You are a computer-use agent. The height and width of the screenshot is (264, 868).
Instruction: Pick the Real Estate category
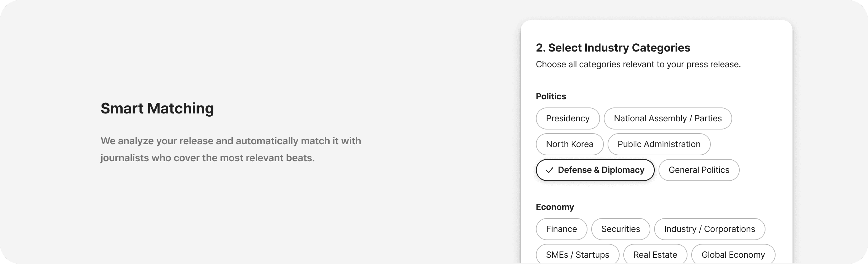coord(655,255)
